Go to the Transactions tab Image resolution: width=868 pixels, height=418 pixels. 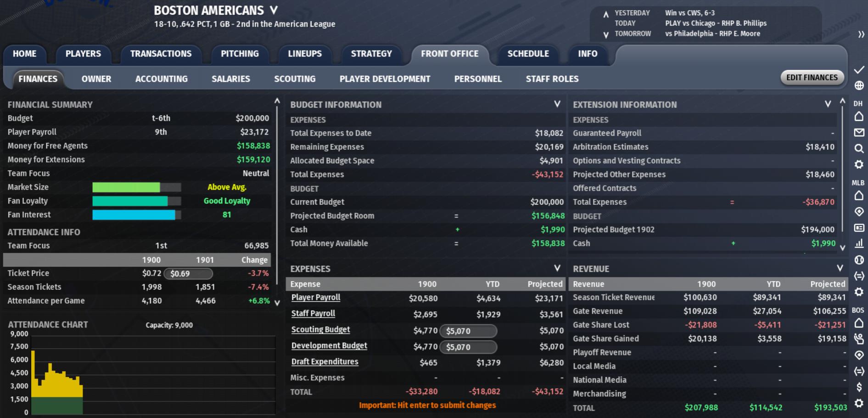pyautogui.click(x=161, y=54)
